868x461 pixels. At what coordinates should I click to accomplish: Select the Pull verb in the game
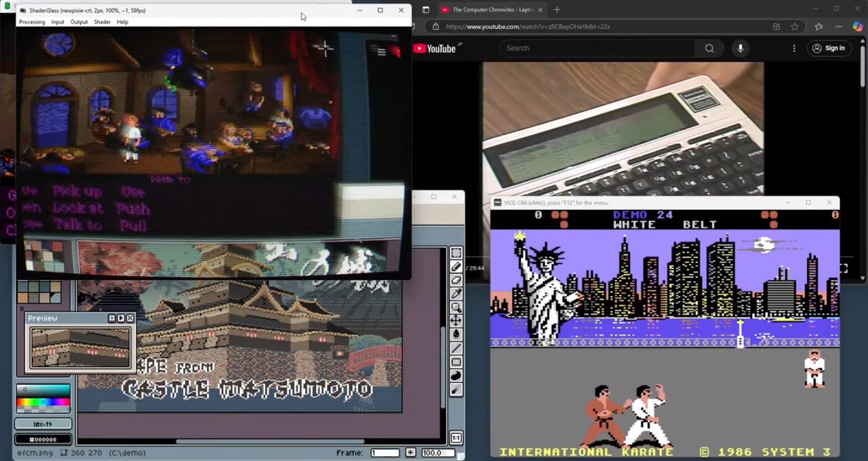(134, 225)
